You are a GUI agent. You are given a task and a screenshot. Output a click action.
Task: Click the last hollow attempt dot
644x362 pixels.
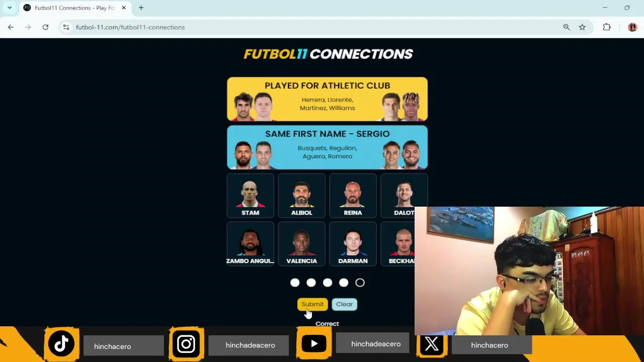pos(360,283)
